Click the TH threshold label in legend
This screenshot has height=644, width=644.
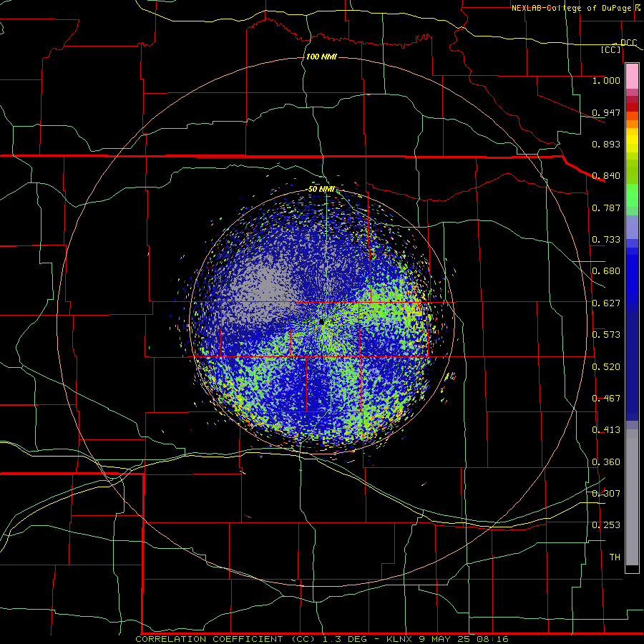[x=615, y=557]
